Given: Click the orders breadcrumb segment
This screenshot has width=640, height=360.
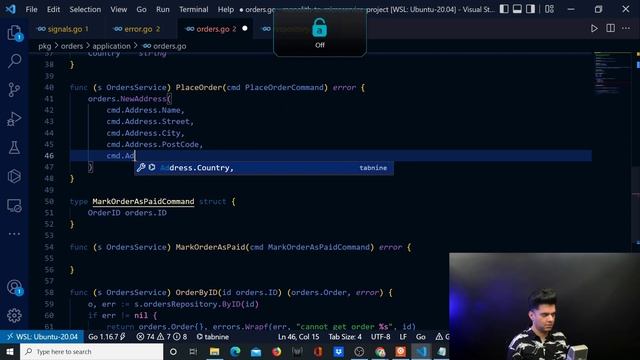Looking at the screenshot, I should (72, 46).
